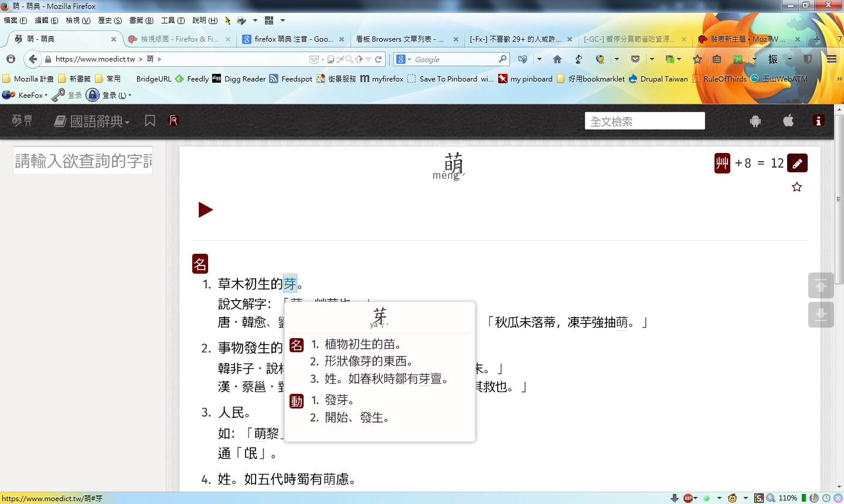Focus the word lookup input on the left
844x504 pixels.
pos(83,161)
